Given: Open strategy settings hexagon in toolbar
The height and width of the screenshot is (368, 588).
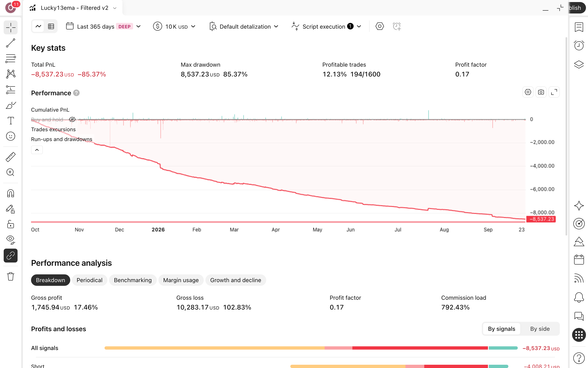Looking at the screenshot, I should (380, 26).
